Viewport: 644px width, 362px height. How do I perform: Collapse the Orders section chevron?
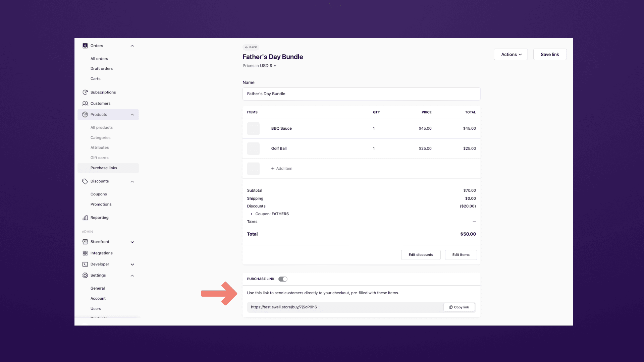click(132, 46)
